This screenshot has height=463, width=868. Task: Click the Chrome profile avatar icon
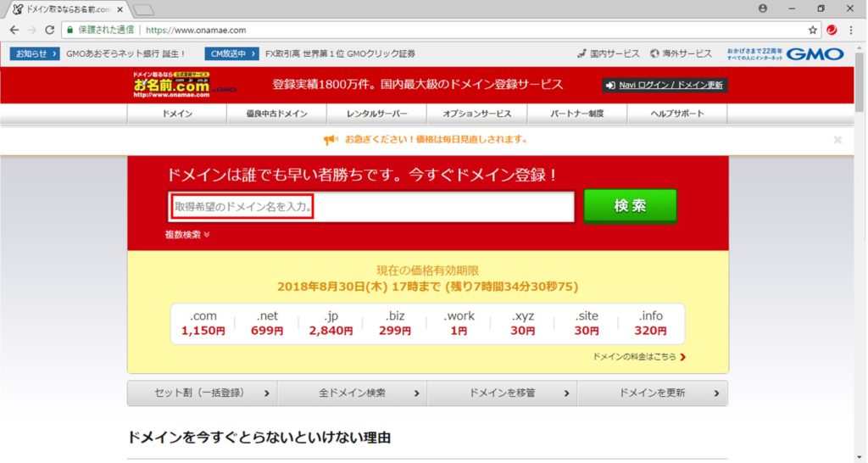tap(763, 8)
